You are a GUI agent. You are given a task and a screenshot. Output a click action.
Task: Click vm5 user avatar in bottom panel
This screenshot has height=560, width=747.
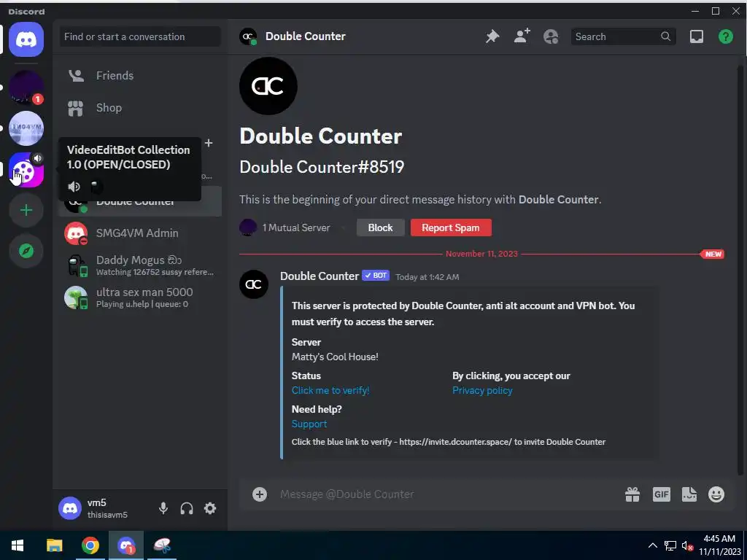coord(70,508)
